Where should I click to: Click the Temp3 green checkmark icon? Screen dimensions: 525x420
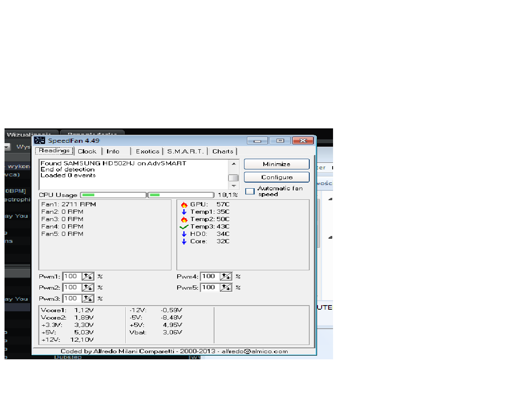tap(184, 227)
